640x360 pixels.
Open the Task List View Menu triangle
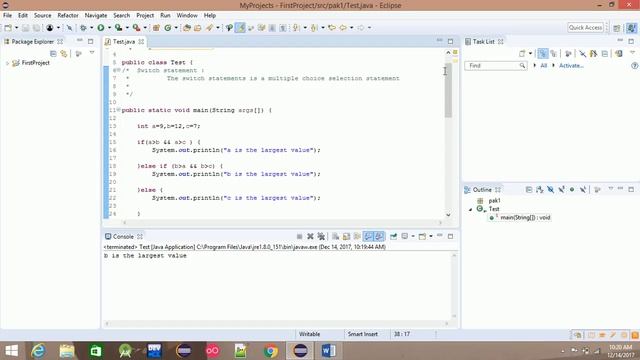click(x=632, y=53)
